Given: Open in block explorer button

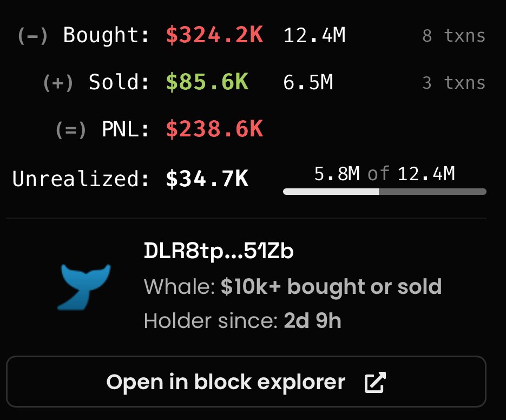Looking at the screenshot, I should click(x=246, y=382).
